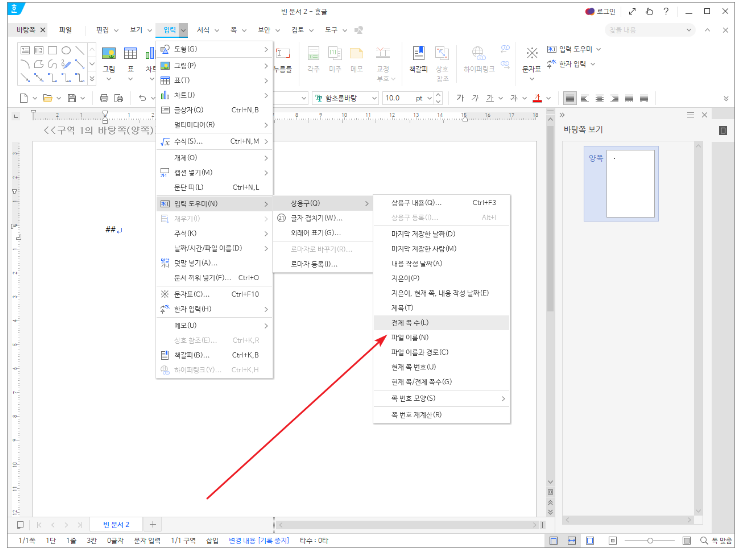Click the open folder toolbar icon
This screenshot has height=553, width=738.
47,98
